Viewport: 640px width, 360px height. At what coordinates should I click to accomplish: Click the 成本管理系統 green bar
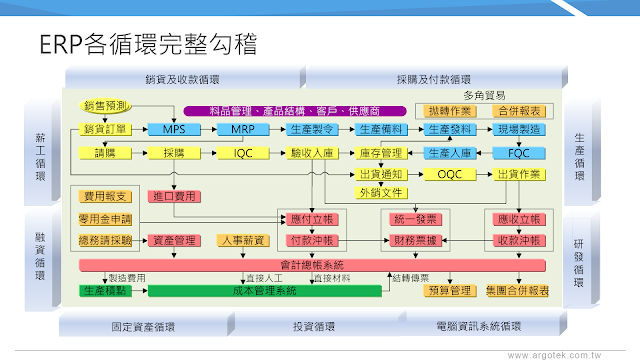[264, 291]
